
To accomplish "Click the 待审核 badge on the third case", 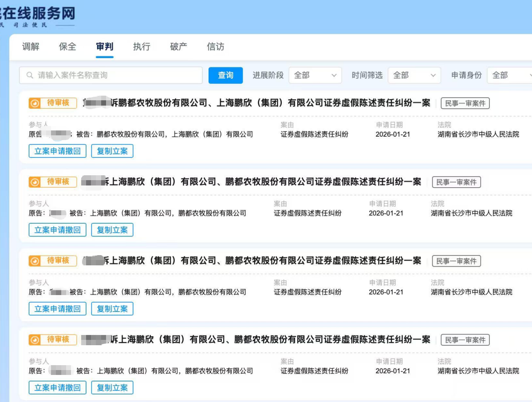I will tap(53, 260).
